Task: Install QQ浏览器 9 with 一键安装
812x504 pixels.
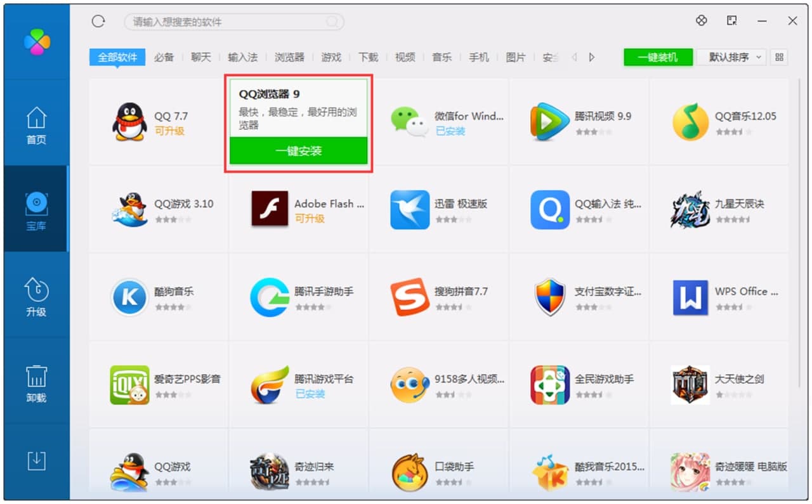Action: 298,151
